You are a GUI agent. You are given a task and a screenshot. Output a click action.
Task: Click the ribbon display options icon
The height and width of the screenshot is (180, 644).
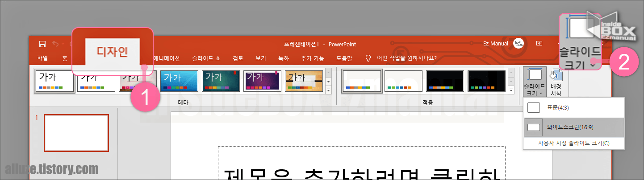click(539, 44)
